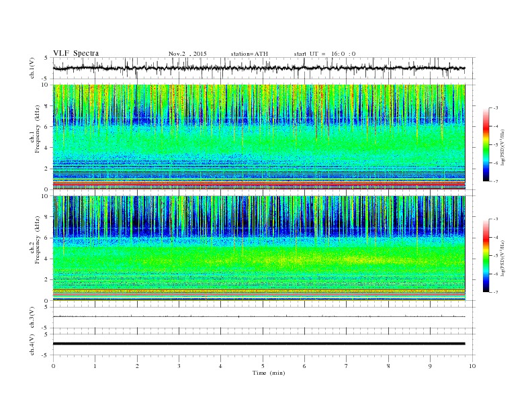
Task: Click the ch.2 'Frequency (kHz)' axis label
Action: click(x=38, y=240)
